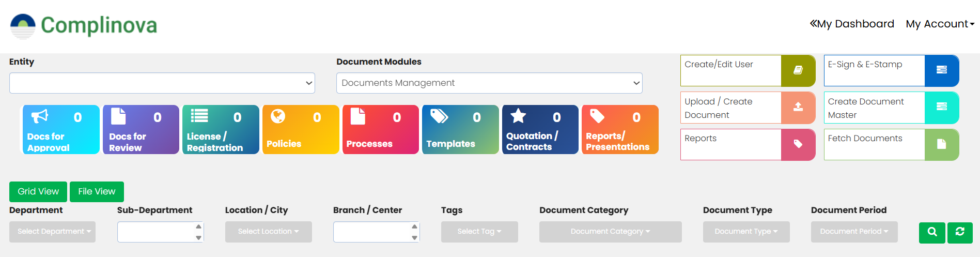Click the Branch / Center list up arrow
Screen dimensions: 980x257
click(414, 226)
